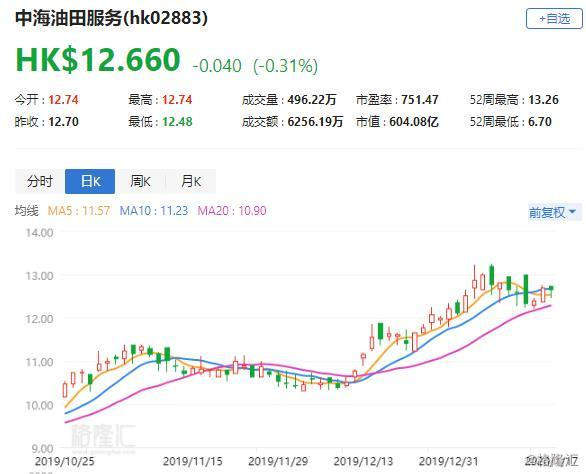Click the 2019/12/13 date label

tap(363, 461)
